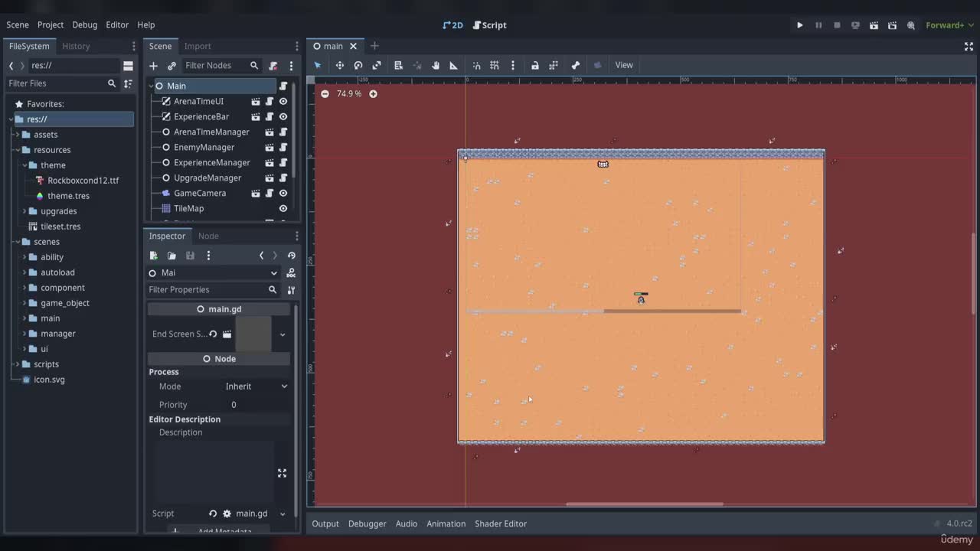The image size is (980, 551).
Task: Instantiate a child scene with link icon
Action: pyautogui.click(x=171, y=66)
